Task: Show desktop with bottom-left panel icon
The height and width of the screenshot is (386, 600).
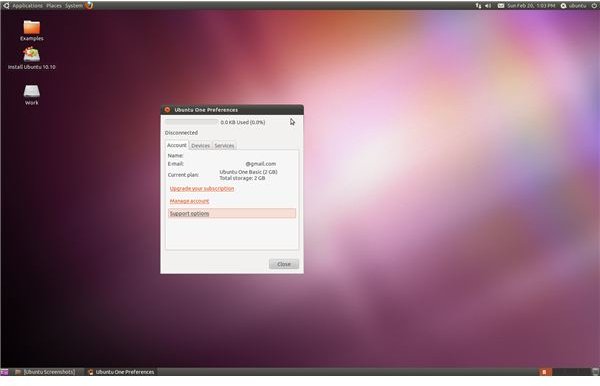Action: click(5, 372)
